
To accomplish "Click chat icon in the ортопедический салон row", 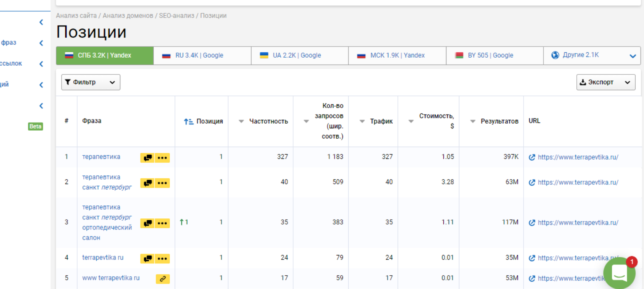I will click(x=148, y=223).
